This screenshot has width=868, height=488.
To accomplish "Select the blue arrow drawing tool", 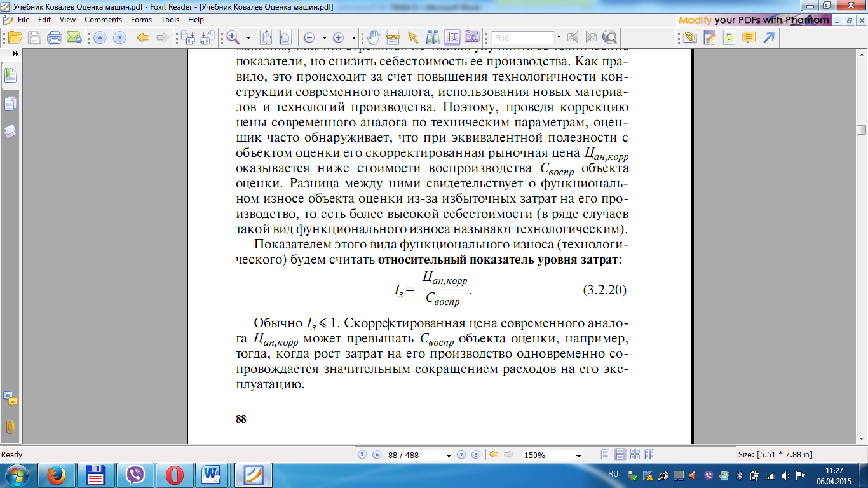I will (768, 37).
